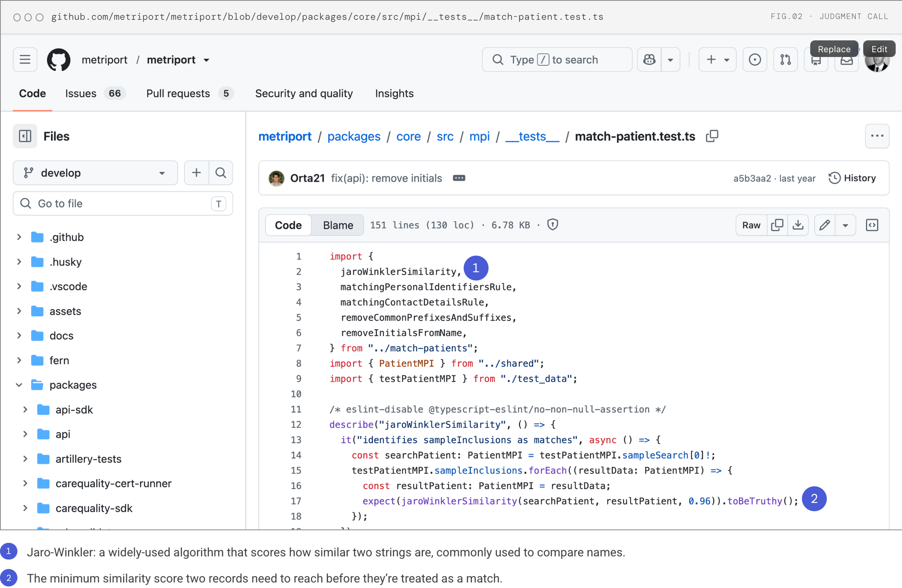Open the file History
This screenshot has height=588, width=902.
tap(852, 178)
